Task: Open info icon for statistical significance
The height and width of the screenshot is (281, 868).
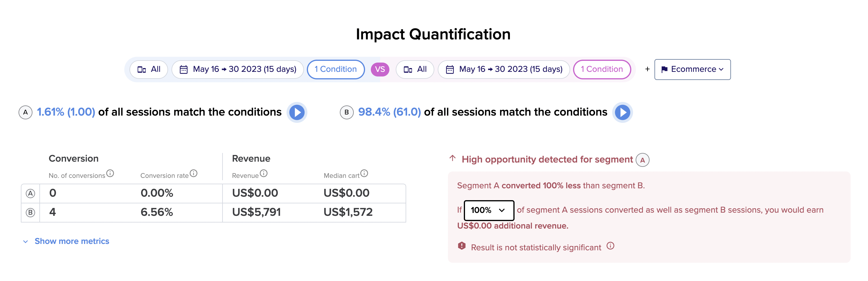Action: 610,246
